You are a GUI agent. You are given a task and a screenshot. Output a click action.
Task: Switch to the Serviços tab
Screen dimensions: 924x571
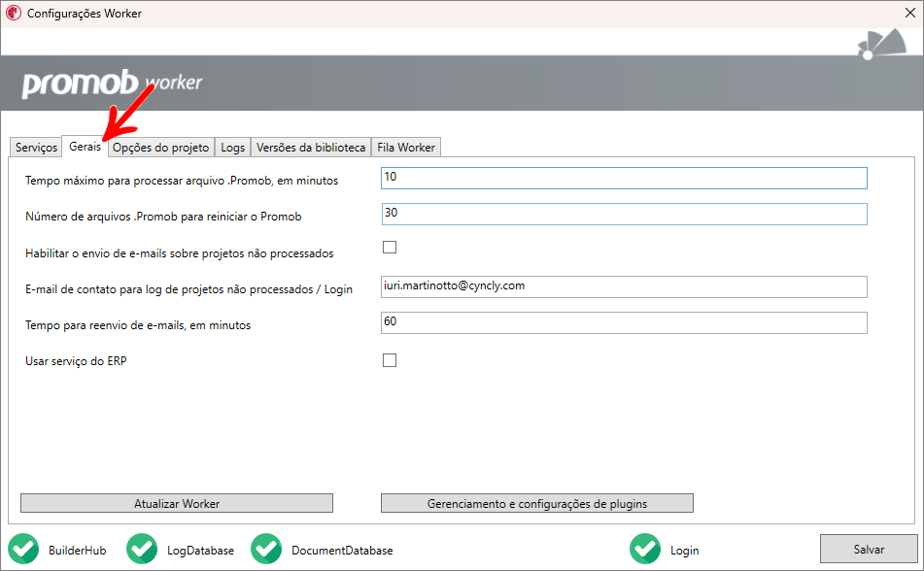pos(36,148)
